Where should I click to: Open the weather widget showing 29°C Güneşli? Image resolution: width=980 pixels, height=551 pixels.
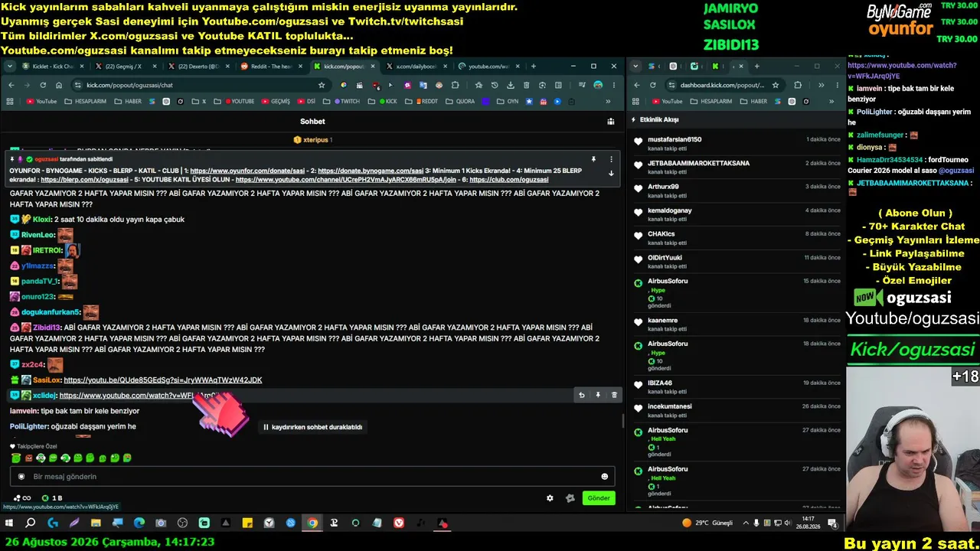(707, 523)
